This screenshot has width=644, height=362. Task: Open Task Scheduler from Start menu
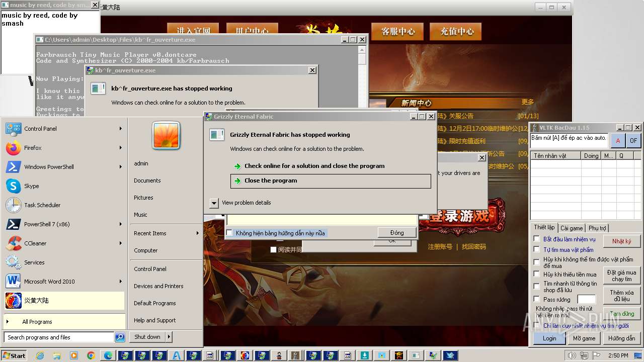pyautogui.click(x=14, y=205)
